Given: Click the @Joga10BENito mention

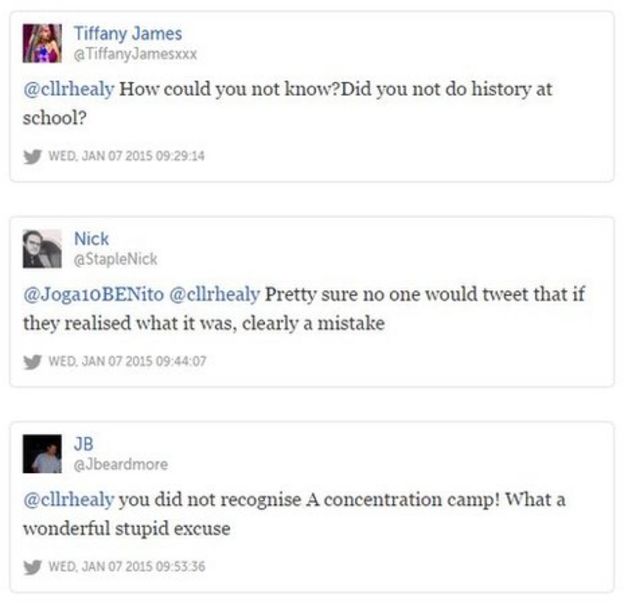Looking at the screenshot, I should [93, 294].
